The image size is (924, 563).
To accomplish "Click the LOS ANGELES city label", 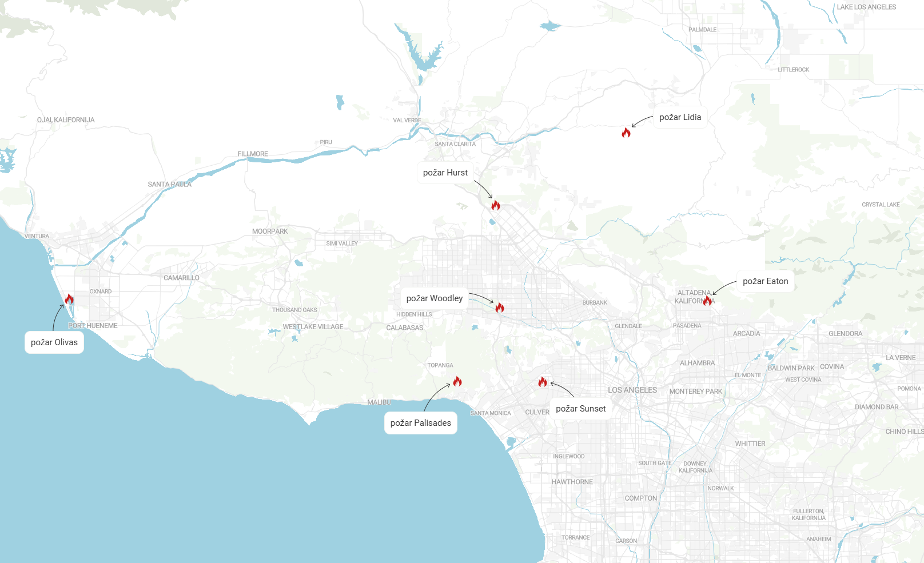I will tap(632, 390).
